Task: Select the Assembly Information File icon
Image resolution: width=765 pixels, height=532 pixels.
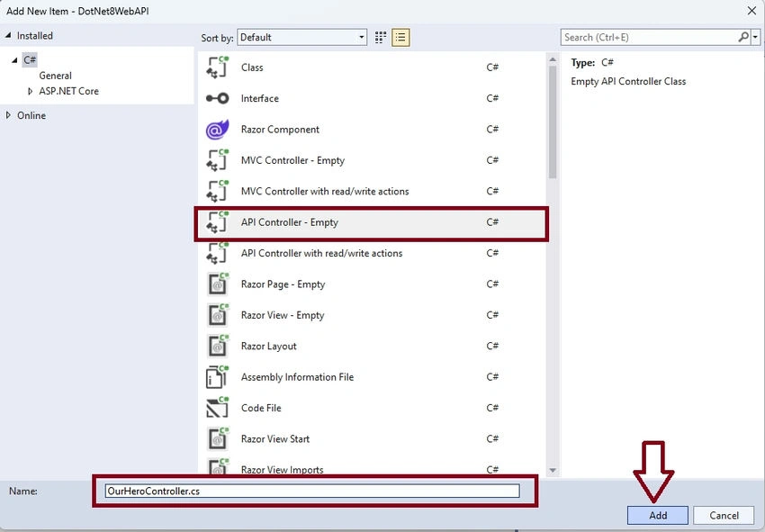Action: pos(217,377)
